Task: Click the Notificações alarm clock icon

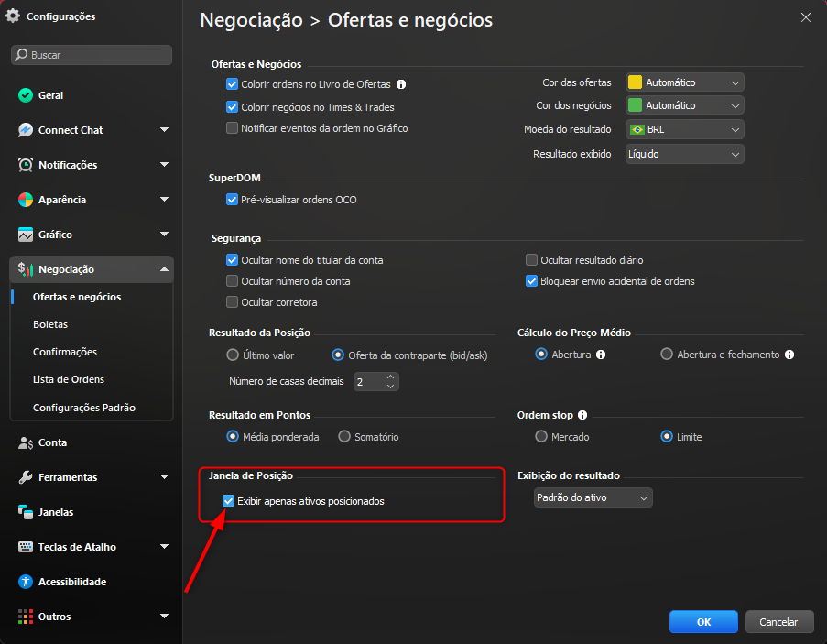Action: tap(26, 165)
